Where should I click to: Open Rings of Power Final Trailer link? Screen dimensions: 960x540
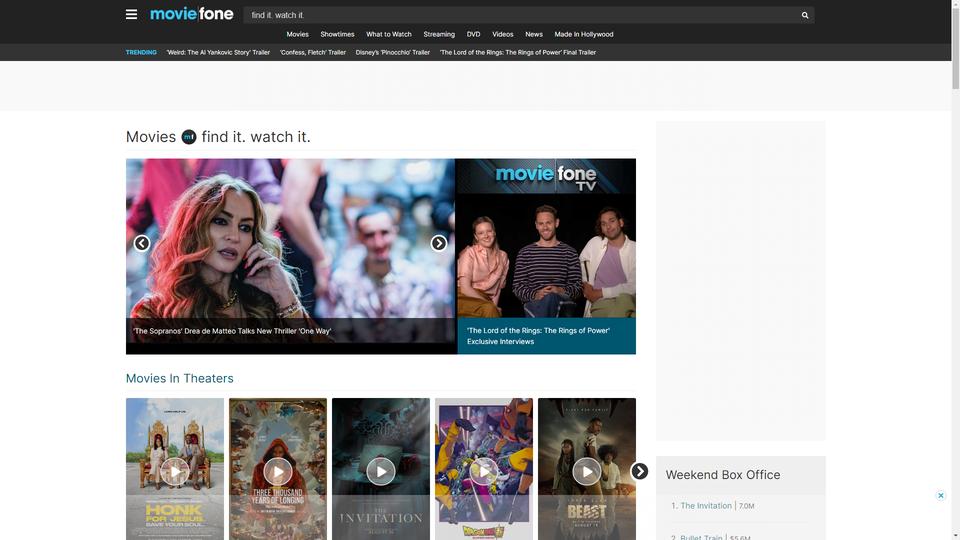pos(518,53)
